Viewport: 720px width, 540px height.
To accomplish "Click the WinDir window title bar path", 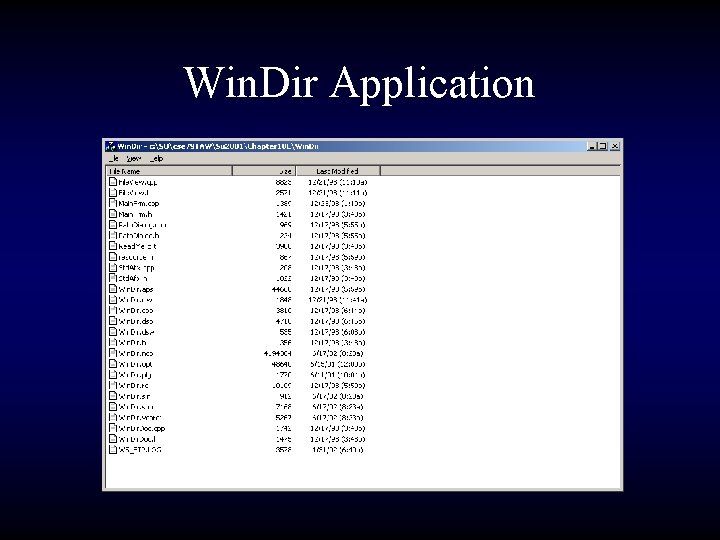I will [x=233, y=146].
